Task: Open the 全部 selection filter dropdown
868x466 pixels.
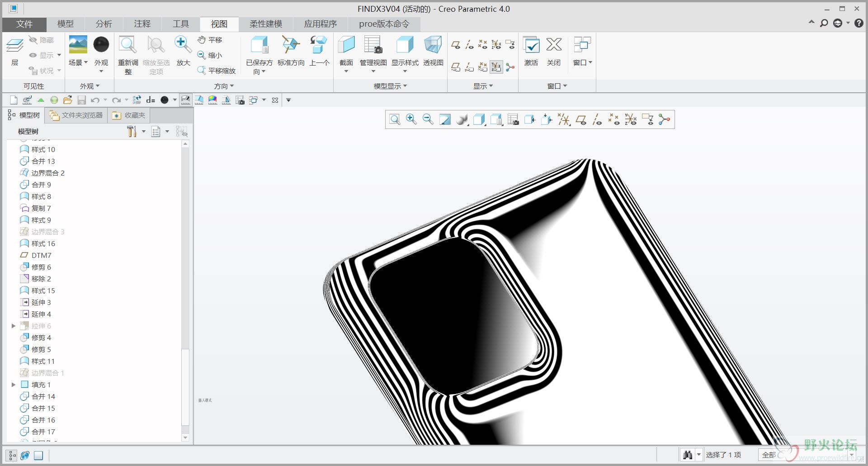Action: pos(852,455)
